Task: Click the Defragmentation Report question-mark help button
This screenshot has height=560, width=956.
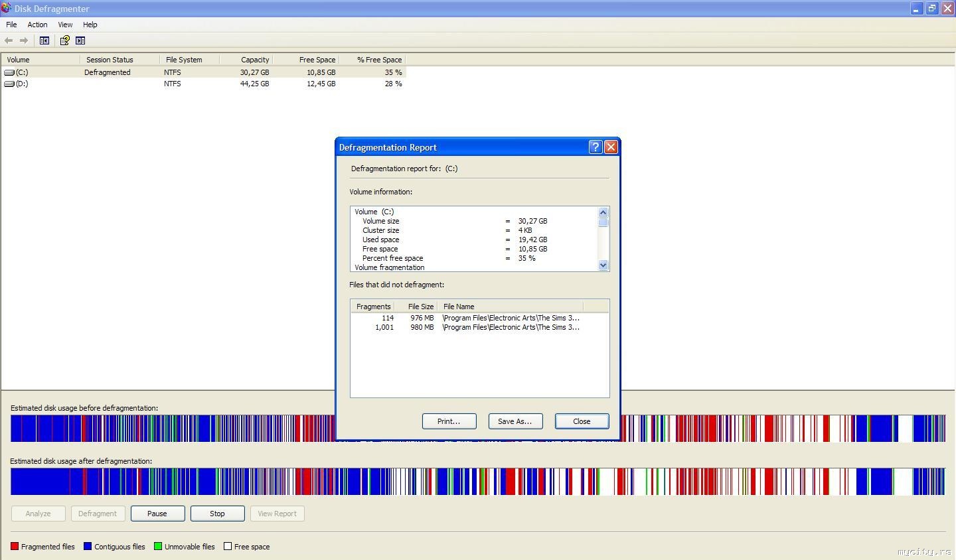Action: tap(596, 147)
